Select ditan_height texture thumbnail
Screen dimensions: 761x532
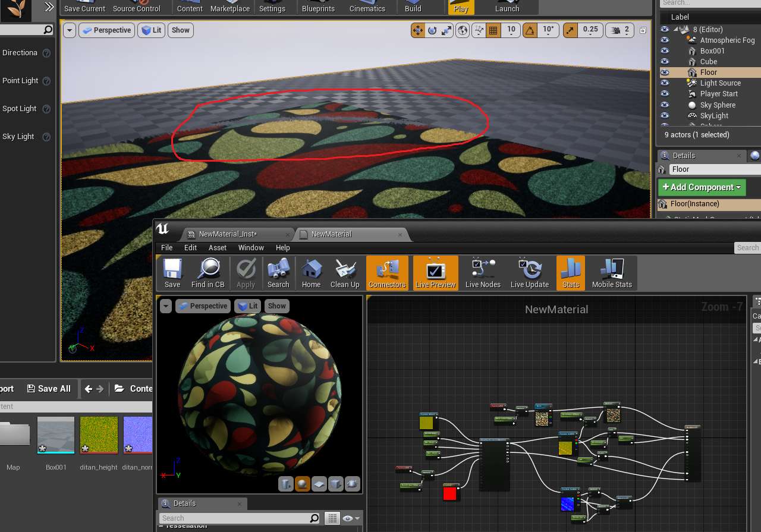[x=99, y=435]
